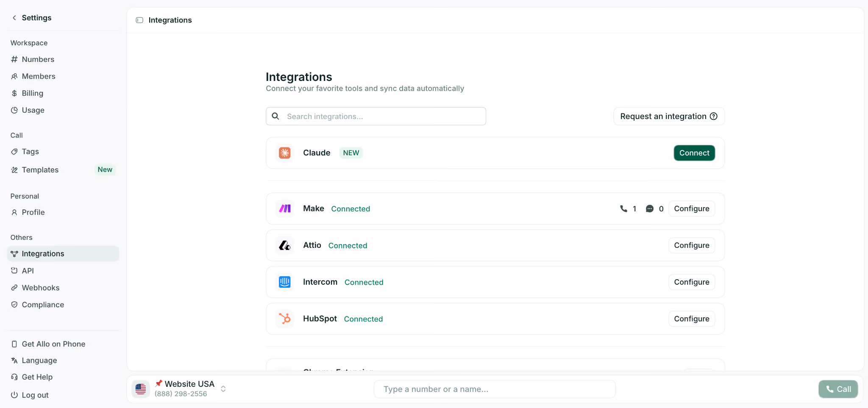
Task: Open personal Profile settings
Action: [x=63, y=212]
